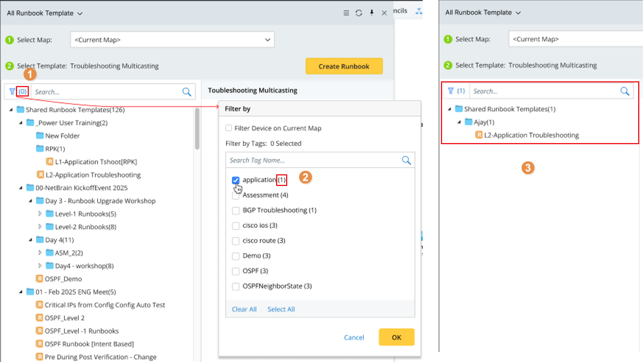Expand the Level-1 Runbooks folder
Image resolution: width=644 pixels, height=362 pixels.
coord(41,214)
